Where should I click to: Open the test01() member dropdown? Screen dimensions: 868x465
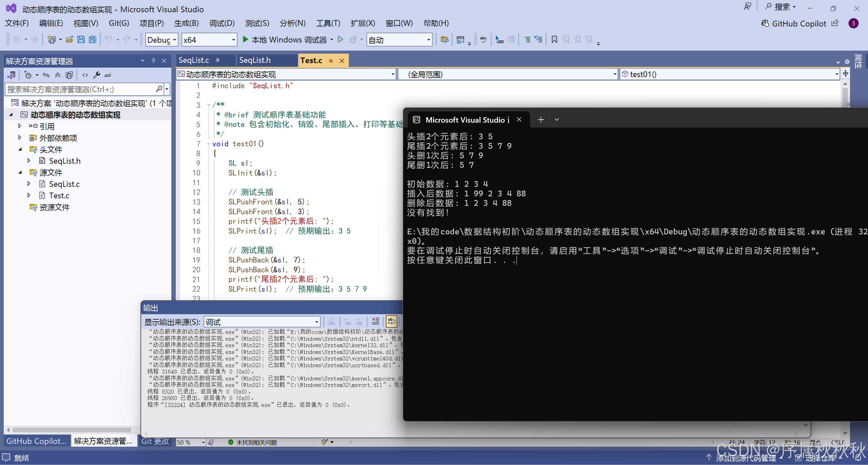(x=730, y=74)
